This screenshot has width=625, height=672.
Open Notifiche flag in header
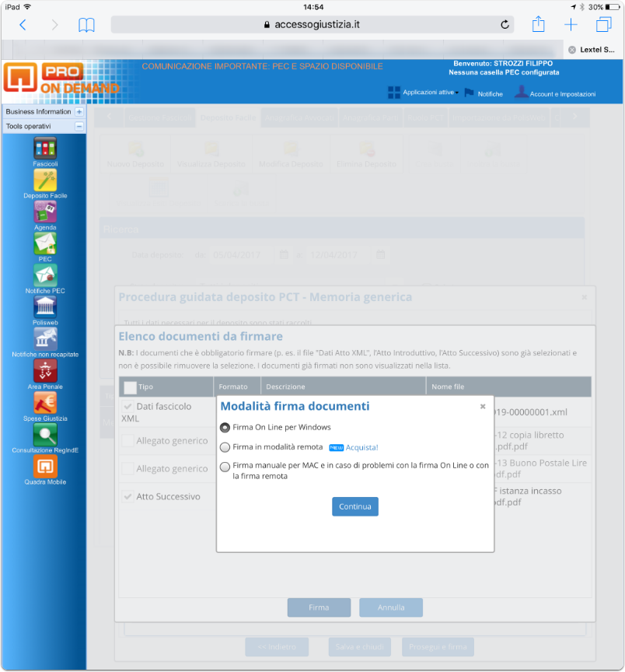[x=484, y=93]
